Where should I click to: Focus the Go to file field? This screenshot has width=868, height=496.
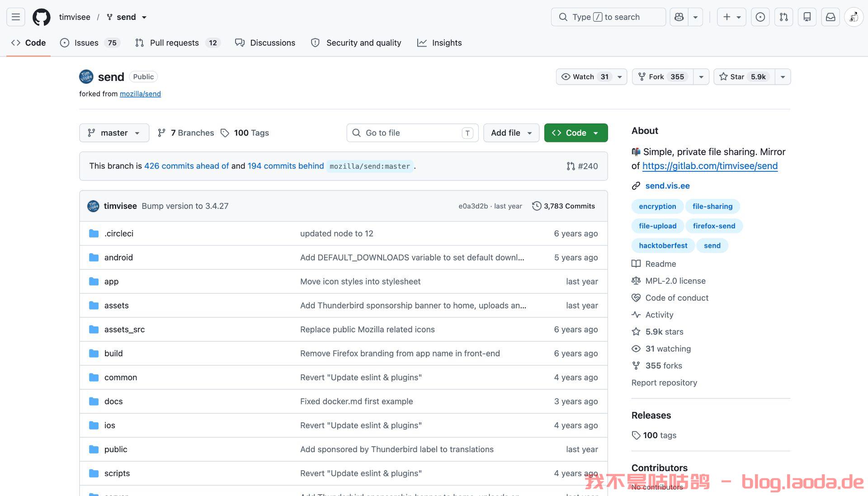click(412, 133)
